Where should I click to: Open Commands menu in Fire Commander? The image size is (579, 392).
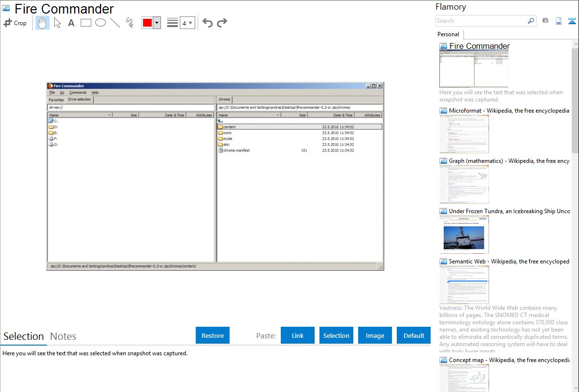point(78,92)
